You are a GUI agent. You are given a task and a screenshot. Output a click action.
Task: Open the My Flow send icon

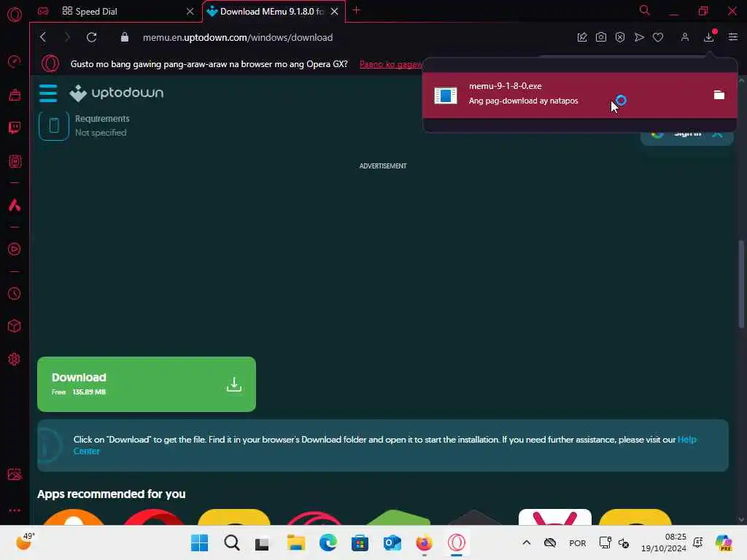(x=639, y=37)
